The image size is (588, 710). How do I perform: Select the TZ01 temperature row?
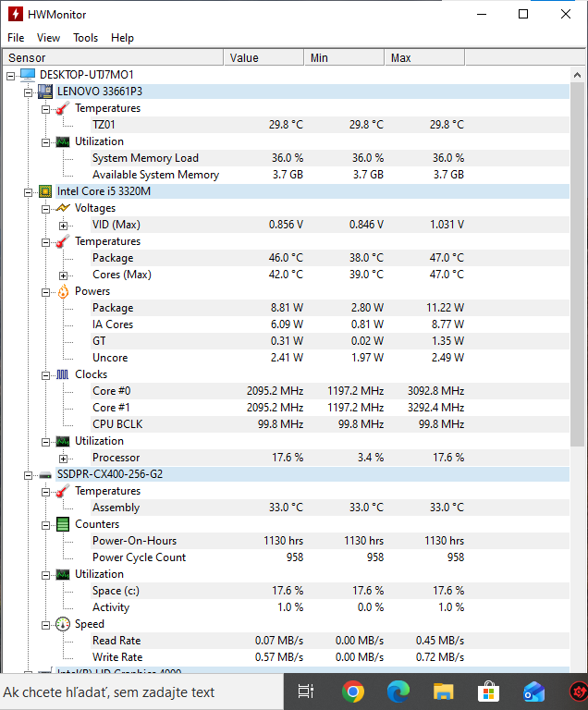tap(330, 125)
